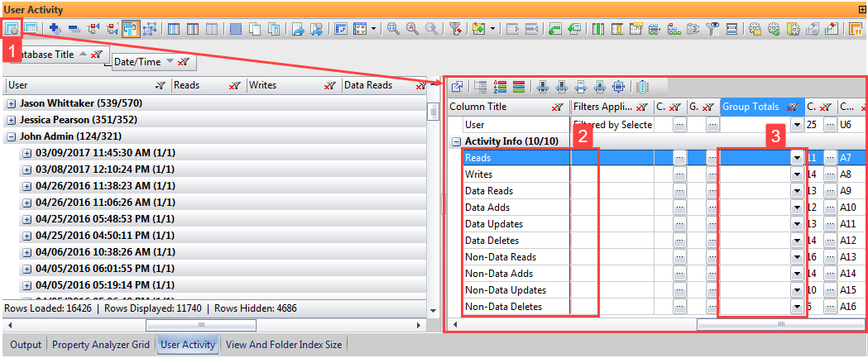Open Group Totals dropdown for the User row

point(797,125)
